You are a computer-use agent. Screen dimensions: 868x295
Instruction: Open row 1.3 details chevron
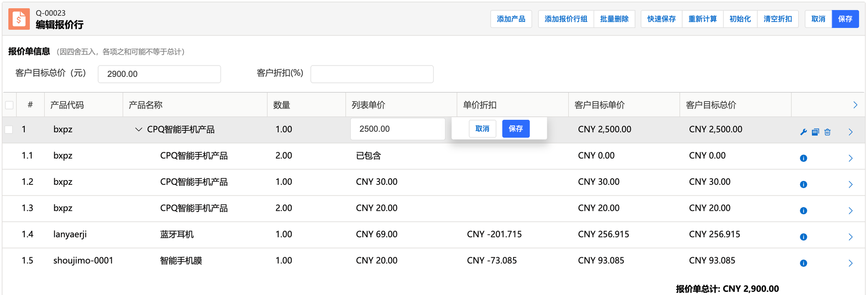point(851,211)
